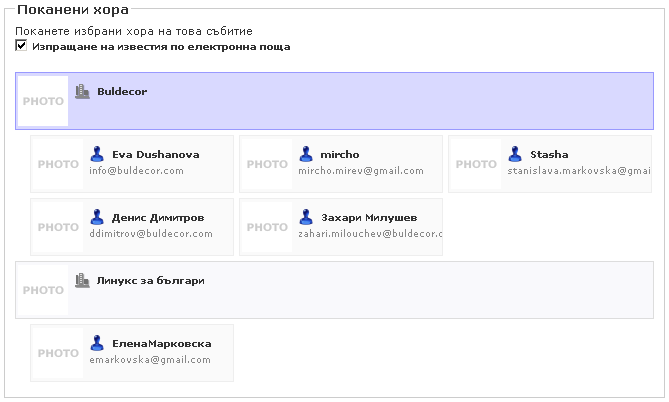Click the Stasha name link
This screenshot has height=402, width=669.
[549, 155]
